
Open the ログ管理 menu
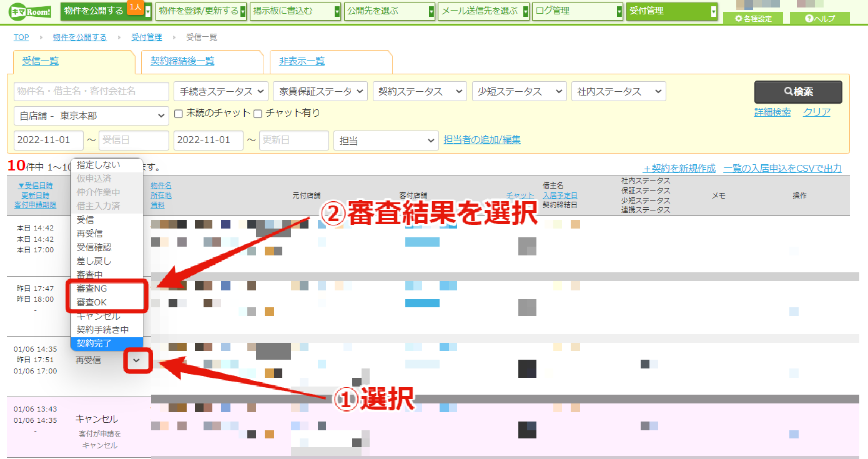pos(578,11)
